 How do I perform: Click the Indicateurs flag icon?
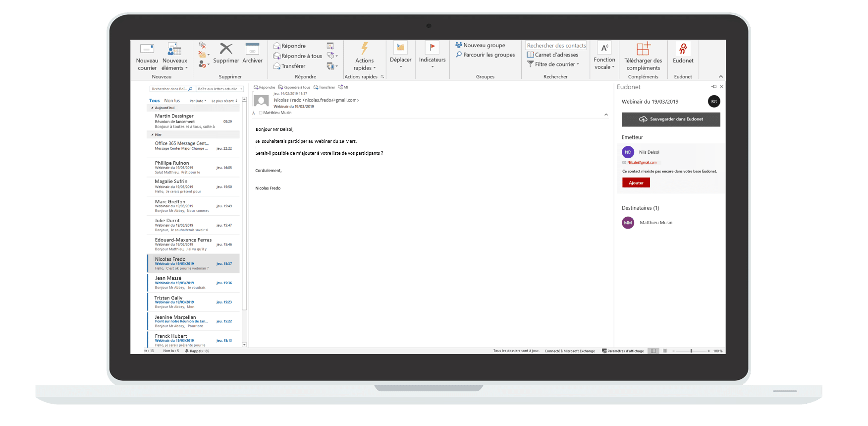[432, 48]
